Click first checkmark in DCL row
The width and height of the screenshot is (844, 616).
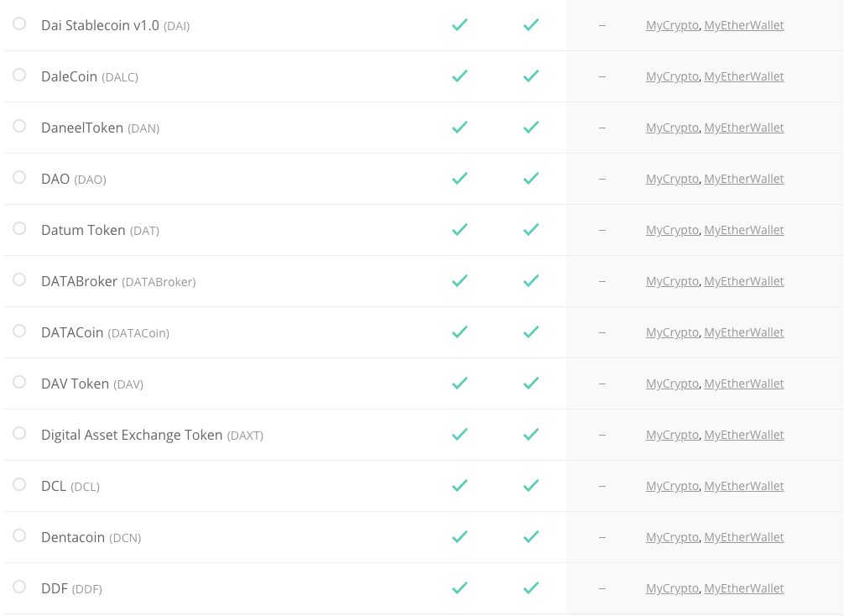tap(460, 485)
